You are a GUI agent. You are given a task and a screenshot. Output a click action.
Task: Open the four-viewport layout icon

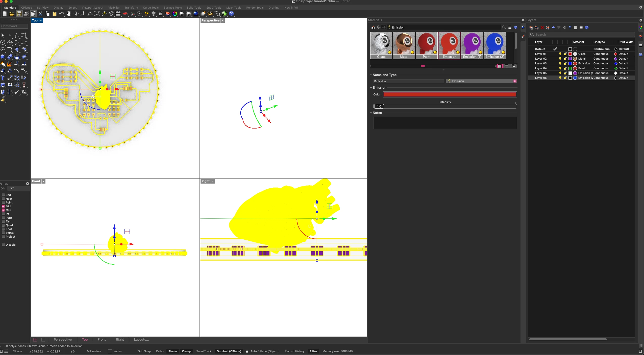click(x=118, y=14)
